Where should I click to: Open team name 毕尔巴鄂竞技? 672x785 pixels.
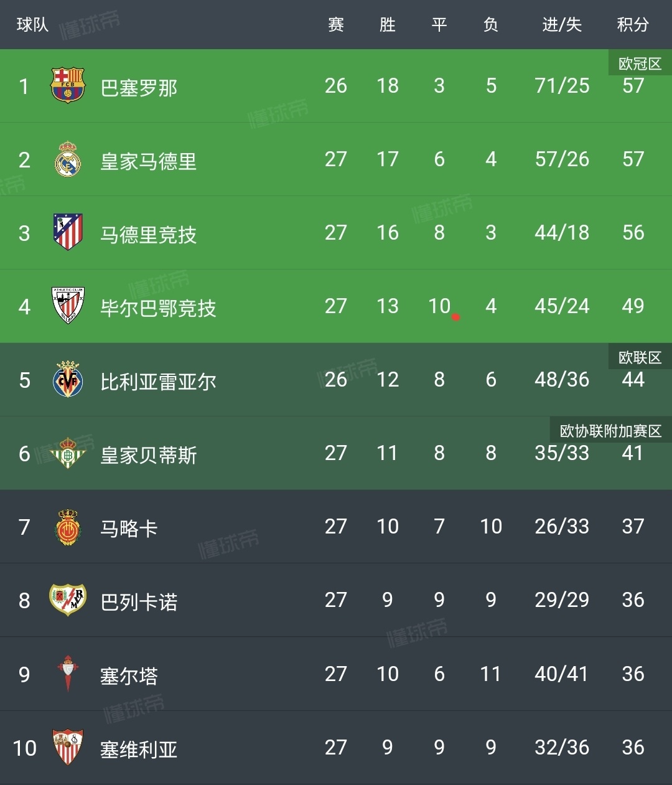coord(158,308)
